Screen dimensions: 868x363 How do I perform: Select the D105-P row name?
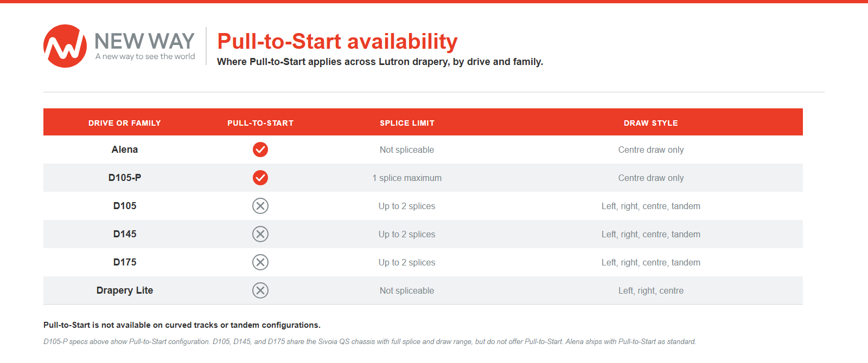(x=125, y=178)
